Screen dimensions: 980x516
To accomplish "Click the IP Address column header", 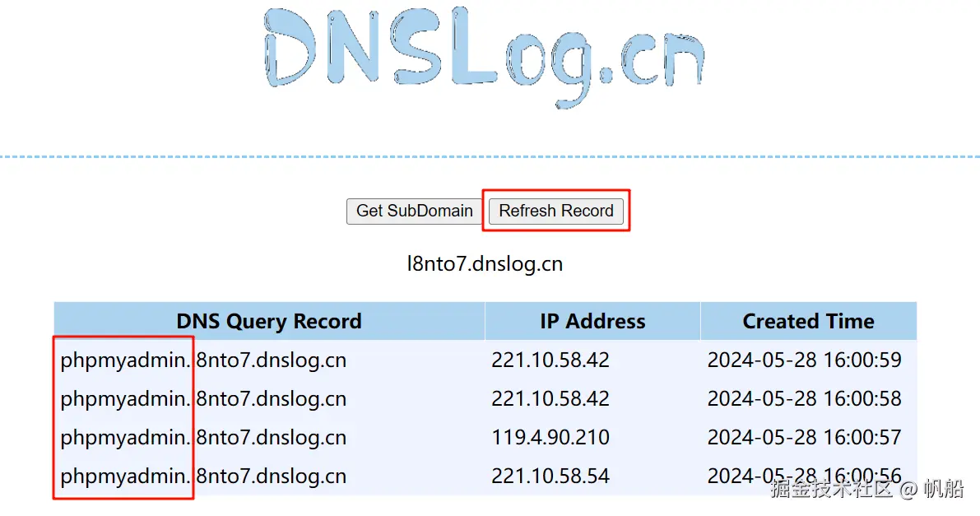I will pyautogui.click(x=592, y=321).
